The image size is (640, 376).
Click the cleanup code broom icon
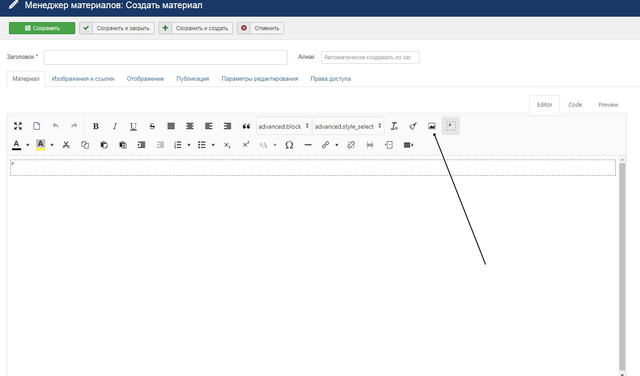(413, 126)
